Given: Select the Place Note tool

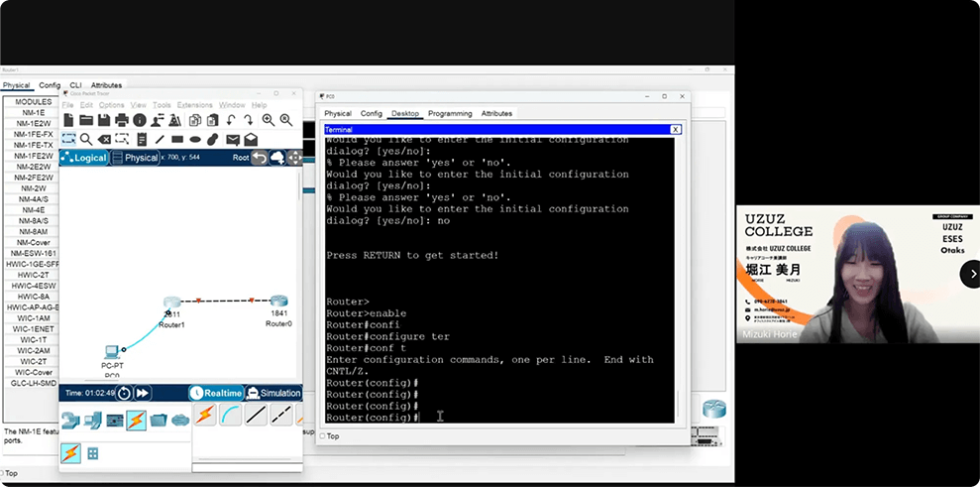Looking at the screenshot, I should [141, 140].
